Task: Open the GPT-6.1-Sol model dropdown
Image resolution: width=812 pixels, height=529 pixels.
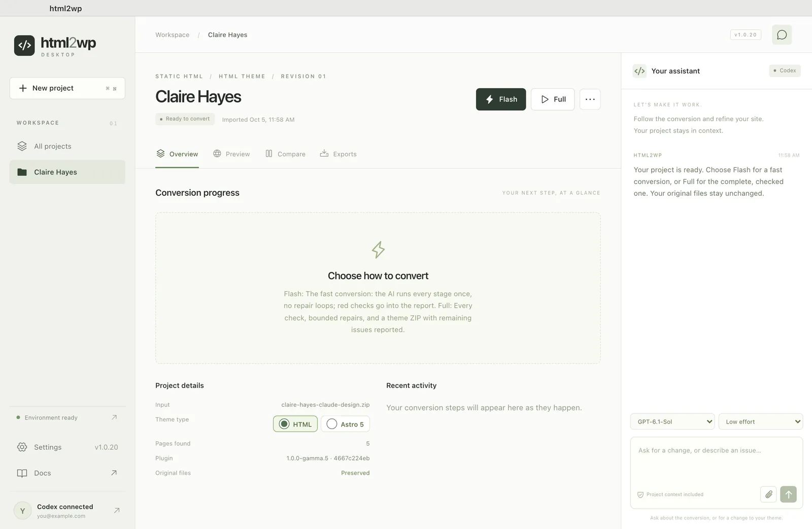Action: tap(672, 421)
